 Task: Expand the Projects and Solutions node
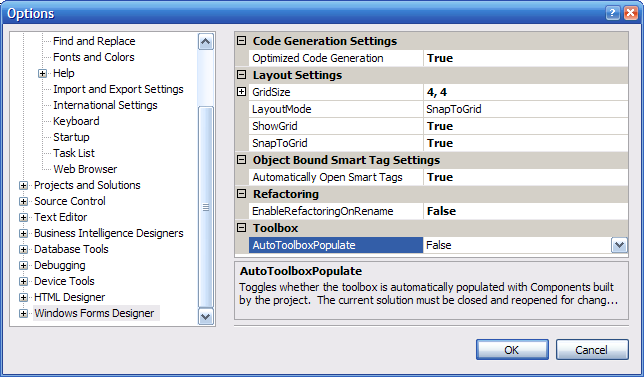click(23, 186)
